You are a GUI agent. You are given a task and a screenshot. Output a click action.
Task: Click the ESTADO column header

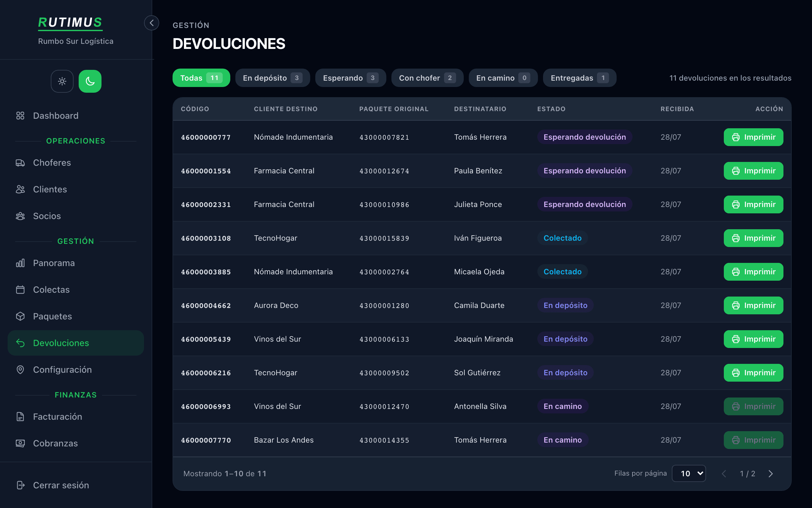coord(551,109)
